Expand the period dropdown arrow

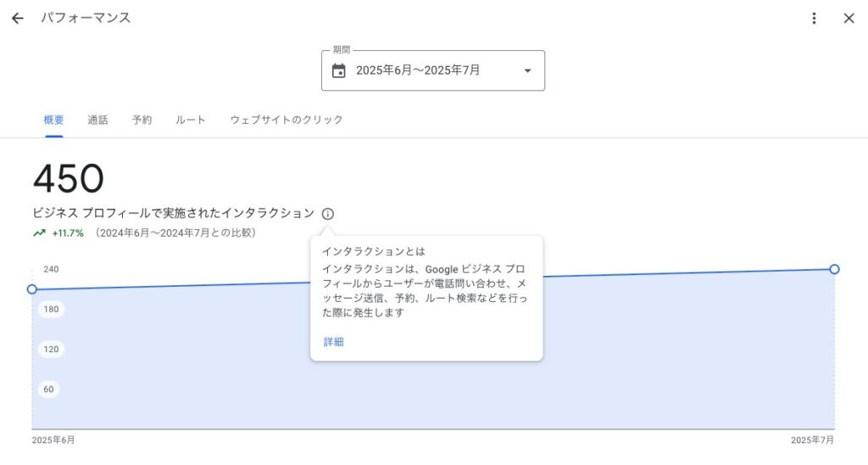[527, 71]
